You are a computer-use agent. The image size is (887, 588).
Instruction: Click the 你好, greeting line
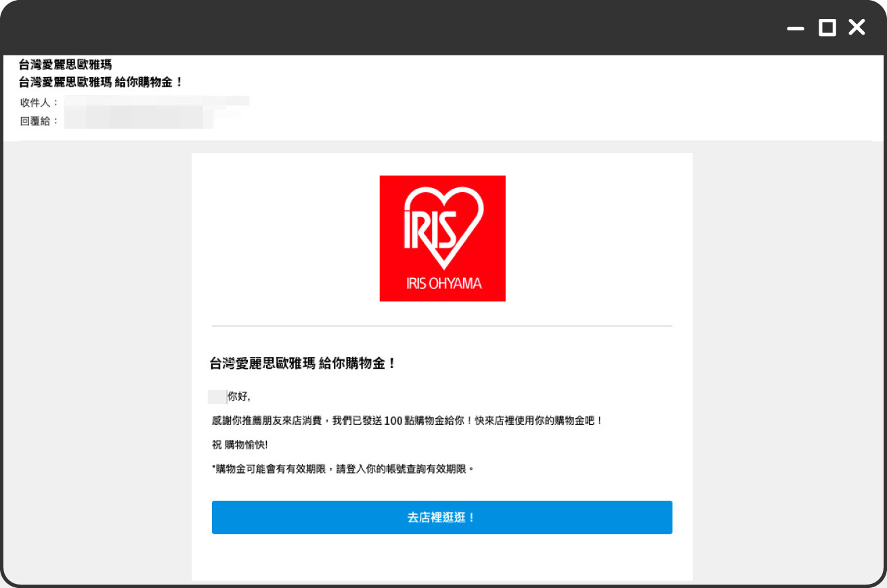point(239,397)
